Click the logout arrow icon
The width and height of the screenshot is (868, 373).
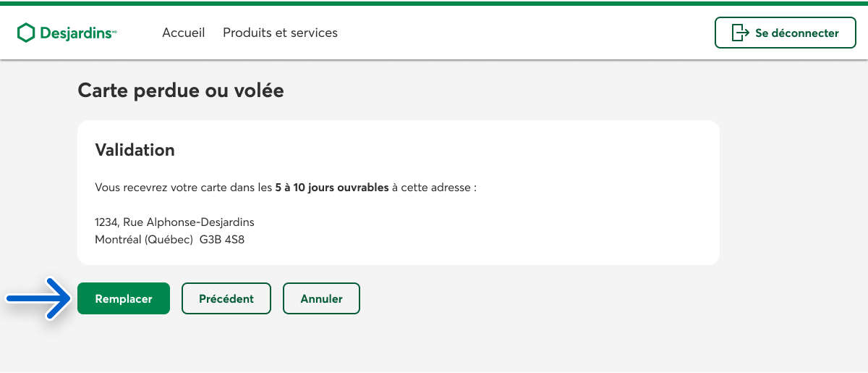(739, 33)
